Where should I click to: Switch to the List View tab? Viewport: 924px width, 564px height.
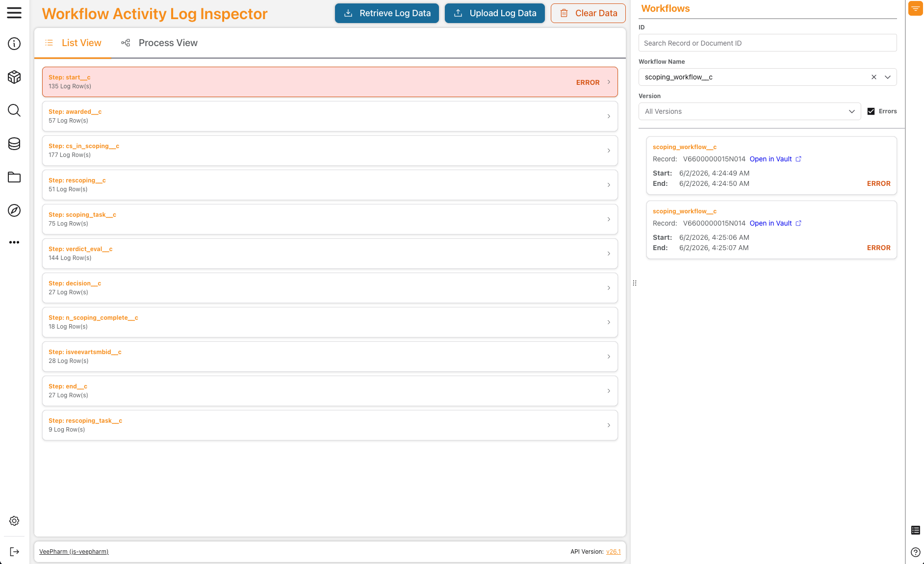tap(73, 43)
